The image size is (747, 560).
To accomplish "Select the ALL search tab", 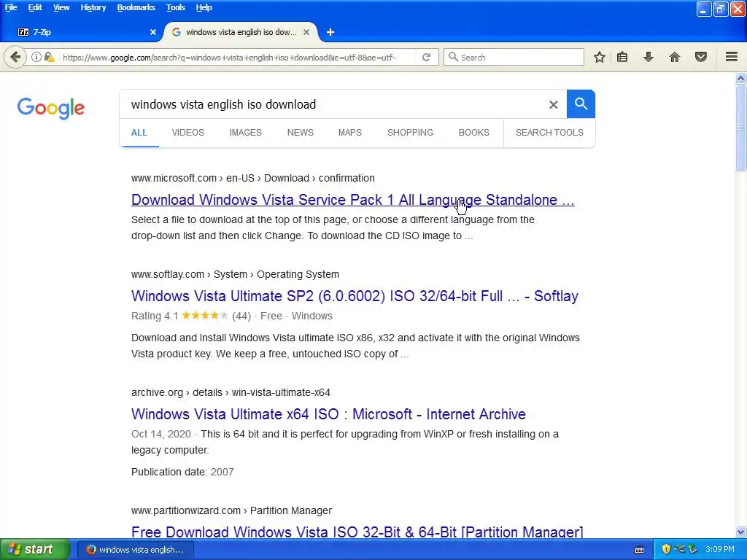I will click(x=139, y=133).
